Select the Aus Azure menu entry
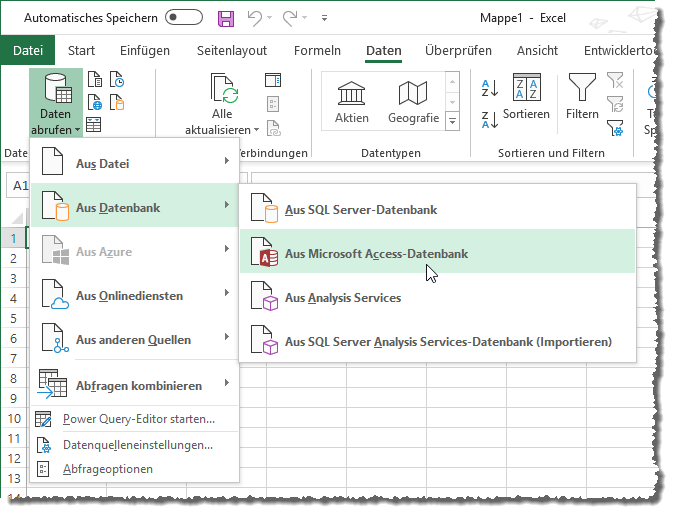674x516 pixels. 135,249
